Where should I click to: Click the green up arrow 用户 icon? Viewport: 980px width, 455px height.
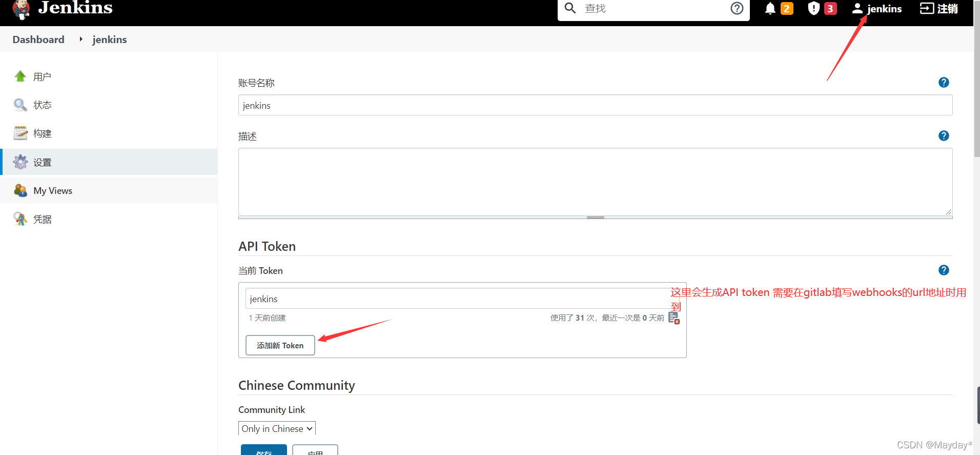click(x=21, y=76)
